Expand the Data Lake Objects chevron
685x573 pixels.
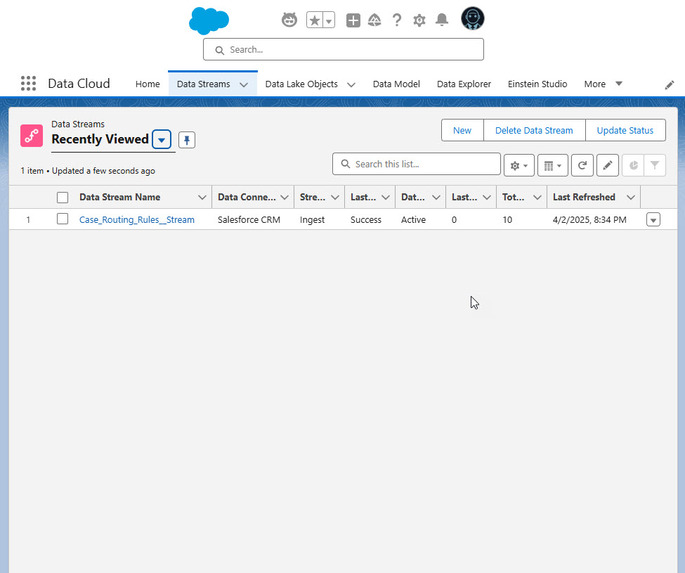351,84
